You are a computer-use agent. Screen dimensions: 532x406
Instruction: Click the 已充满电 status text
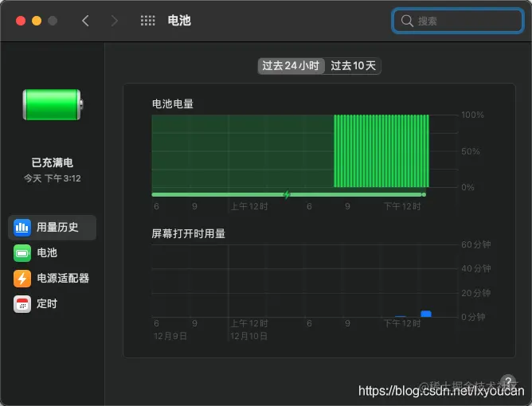tap(53, 162)
